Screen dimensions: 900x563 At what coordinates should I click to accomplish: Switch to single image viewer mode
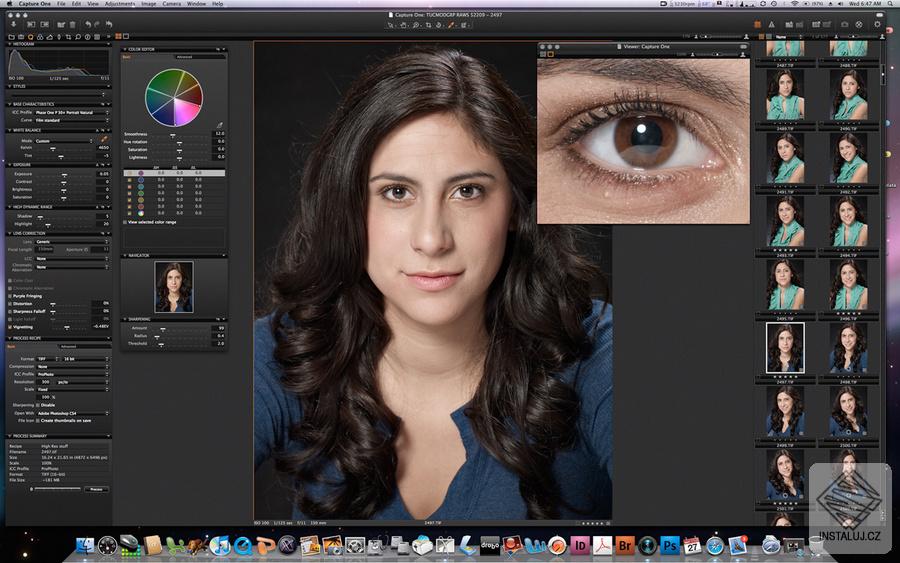pyautogui.click(x=126, y=37)
